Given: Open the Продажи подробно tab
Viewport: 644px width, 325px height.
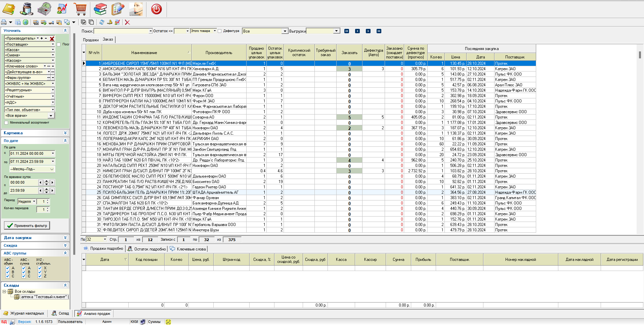Looking at the screenshot, I should [103, 249].
